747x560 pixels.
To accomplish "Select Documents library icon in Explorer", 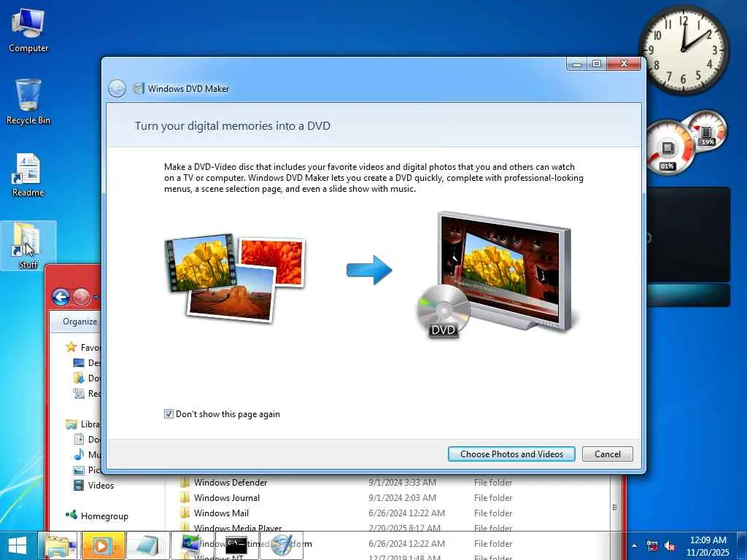I will coord(79,439).
